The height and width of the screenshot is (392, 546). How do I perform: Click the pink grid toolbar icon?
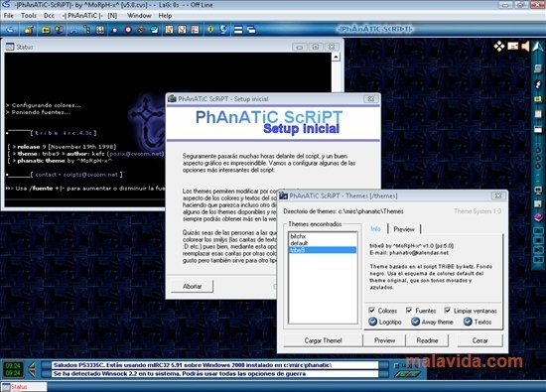pos(195,30)
